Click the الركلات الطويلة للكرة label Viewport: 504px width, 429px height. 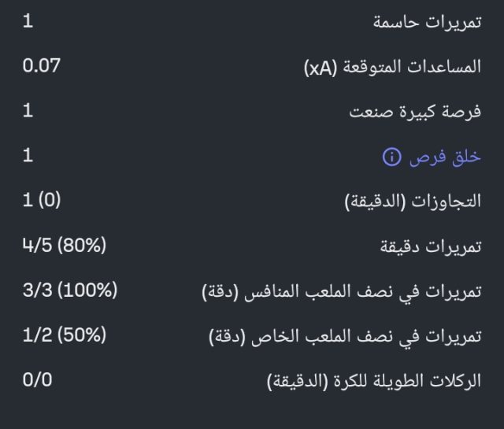click(374, 382)
